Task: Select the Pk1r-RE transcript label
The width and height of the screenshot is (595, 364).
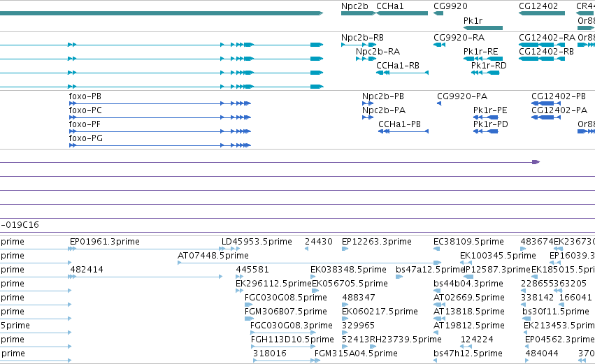Action: coord(480,52)
